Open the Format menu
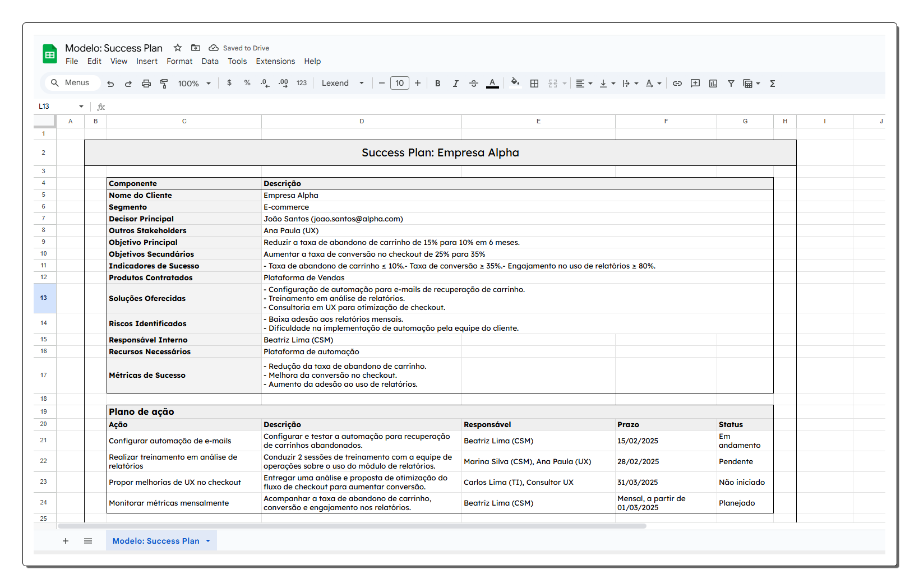 [179, 61]
